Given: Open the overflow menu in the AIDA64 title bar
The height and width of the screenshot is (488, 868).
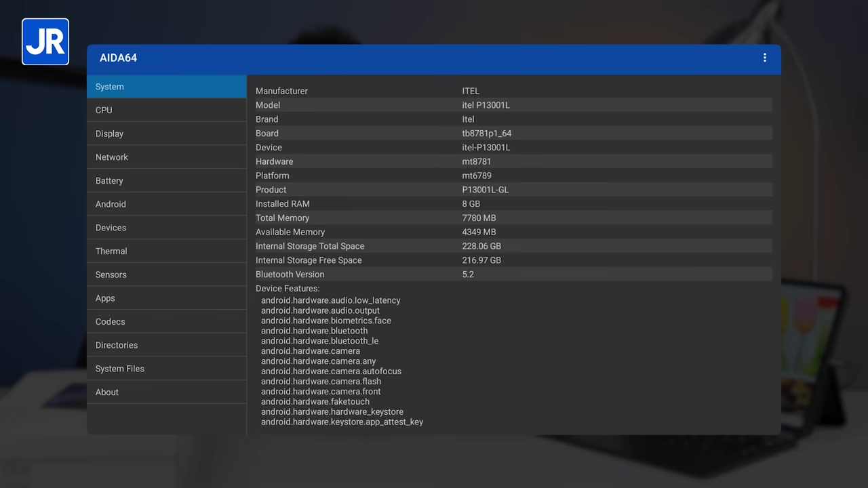Looking at the screenshot, I should [x=764, y=58].
